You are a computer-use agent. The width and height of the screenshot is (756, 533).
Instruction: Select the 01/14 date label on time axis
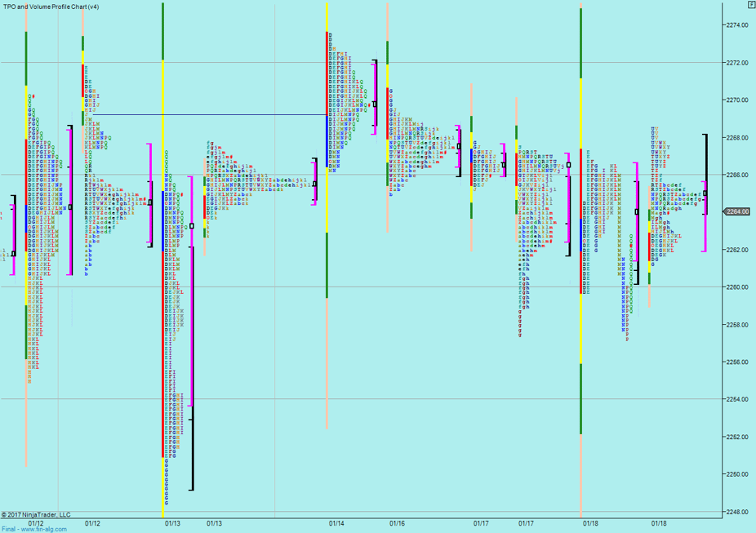tap(336, 522)
